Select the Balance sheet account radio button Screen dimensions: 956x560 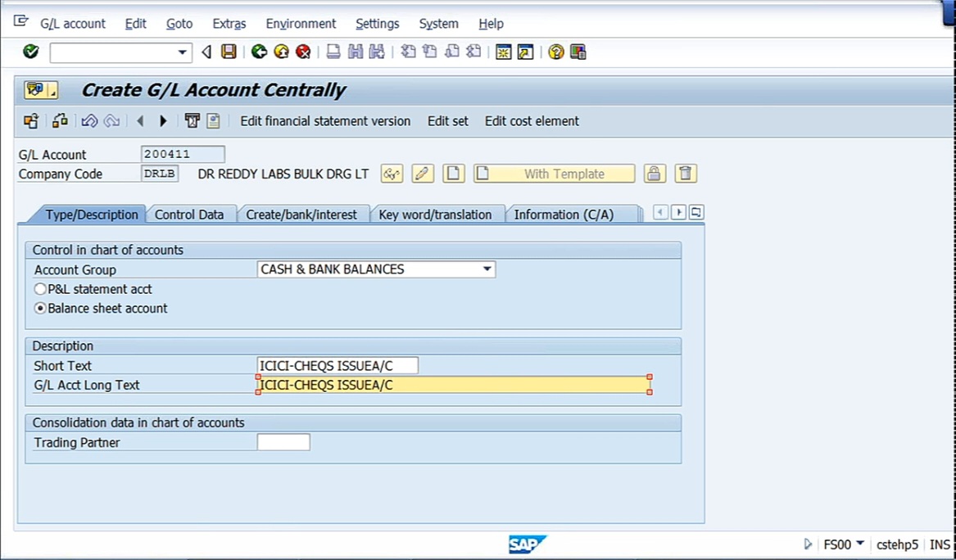(40, 309)
